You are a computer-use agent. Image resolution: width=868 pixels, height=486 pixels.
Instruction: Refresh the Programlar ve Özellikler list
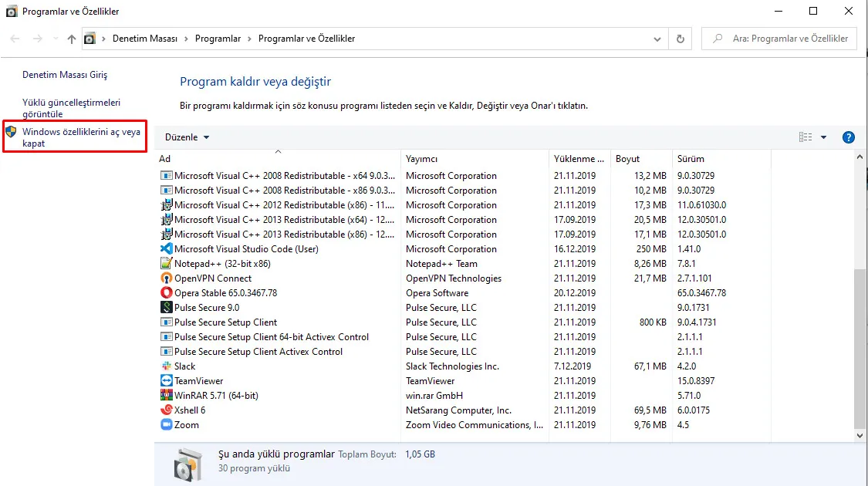(x=681, y=39)
